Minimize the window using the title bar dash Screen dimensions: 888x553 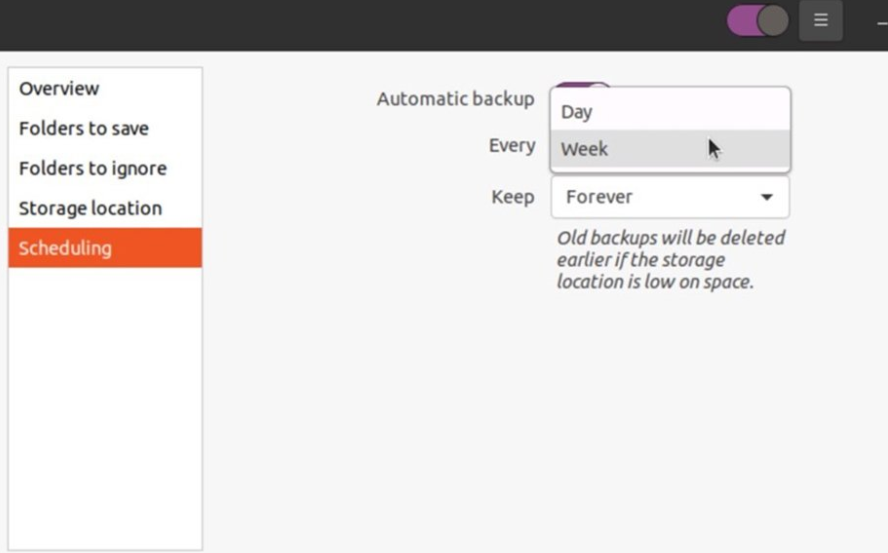[x=882, y=20]
